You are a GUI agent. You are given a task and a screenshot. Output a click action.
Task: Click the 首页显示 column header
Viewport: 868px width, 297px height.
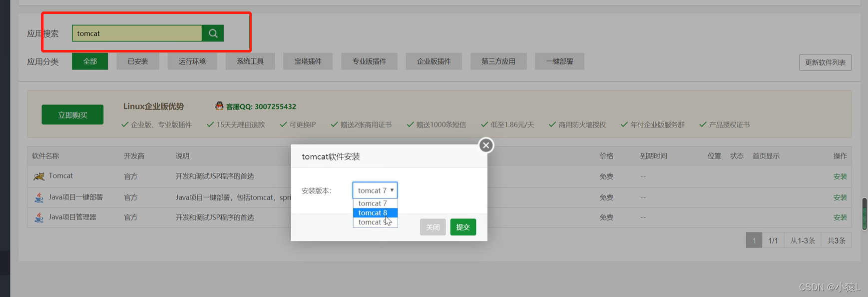[x=766, y=156]
